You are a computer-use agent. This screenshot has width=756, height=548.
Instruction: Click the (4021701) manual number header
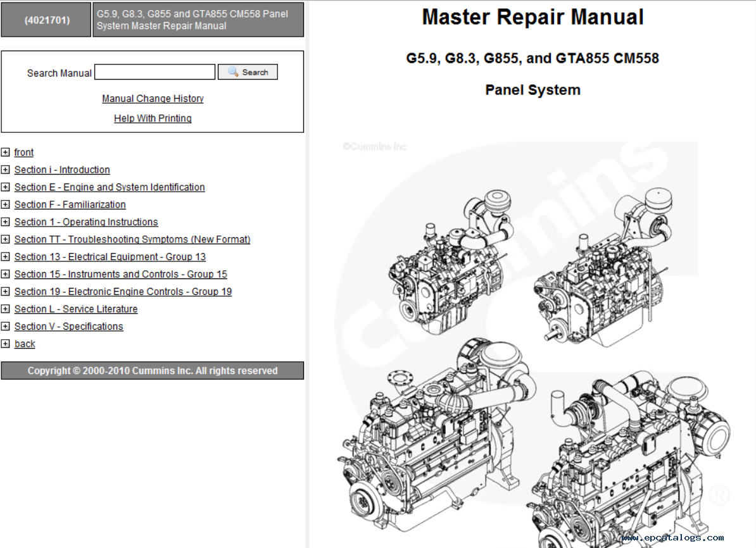pyautogui.click(x=46, y=20)
